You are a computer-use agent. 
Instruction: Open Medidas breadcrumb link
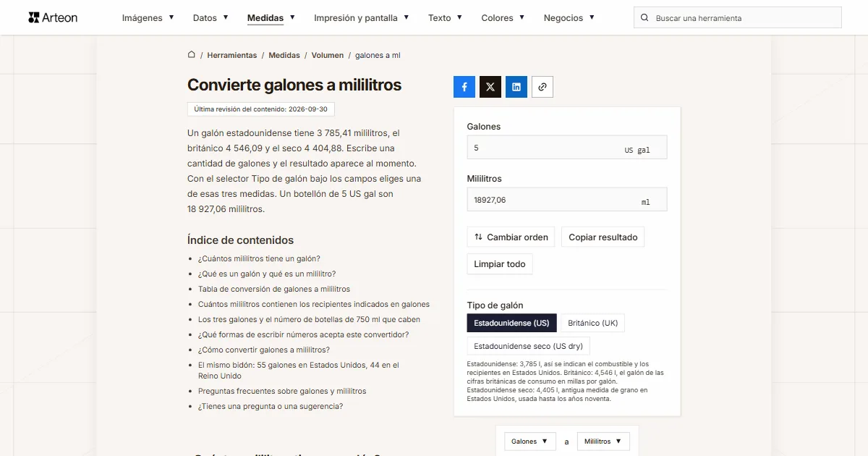(284, 55)
